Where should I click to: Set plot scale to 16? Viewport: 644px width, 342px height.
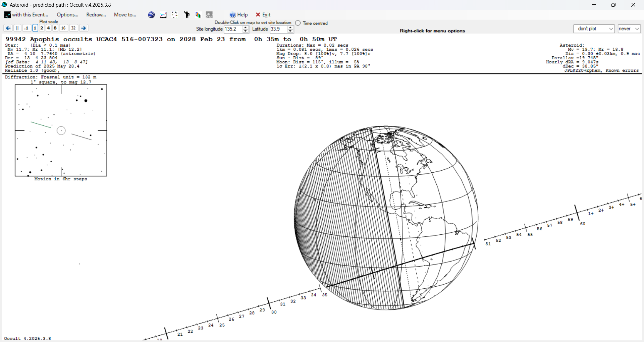(x=63, y=28)
